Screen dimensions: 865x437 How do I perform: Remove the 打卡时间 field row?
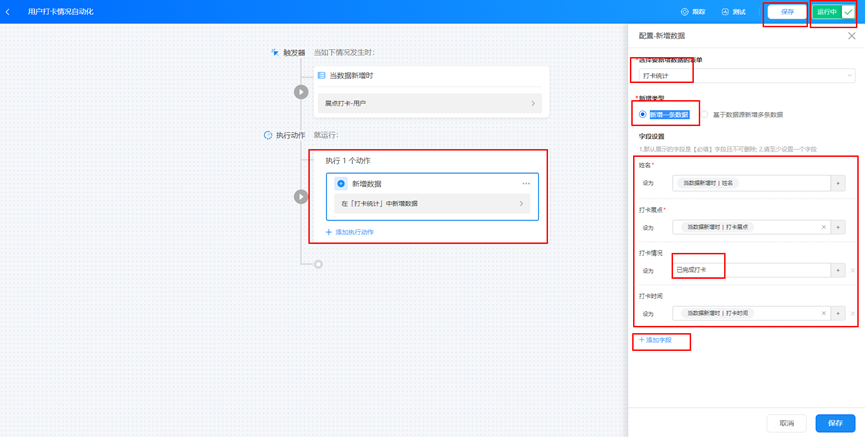853,313
